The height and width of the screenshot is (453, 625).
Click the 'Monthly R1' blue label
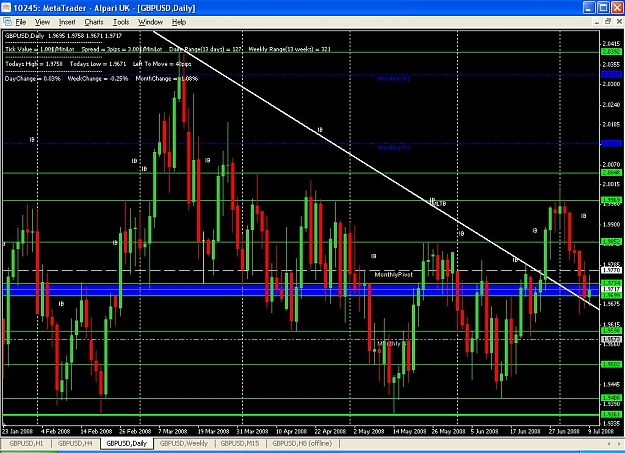coord(394,148)
